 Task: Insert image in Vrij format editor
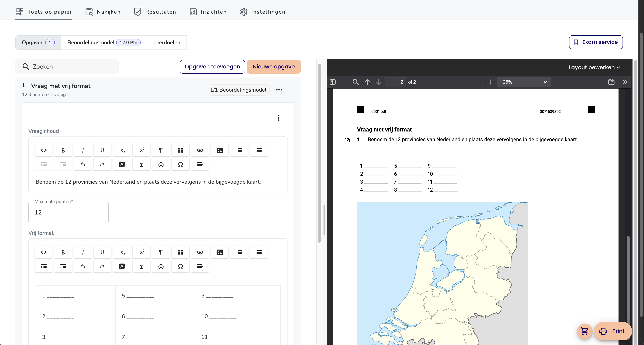click(219, 252)
